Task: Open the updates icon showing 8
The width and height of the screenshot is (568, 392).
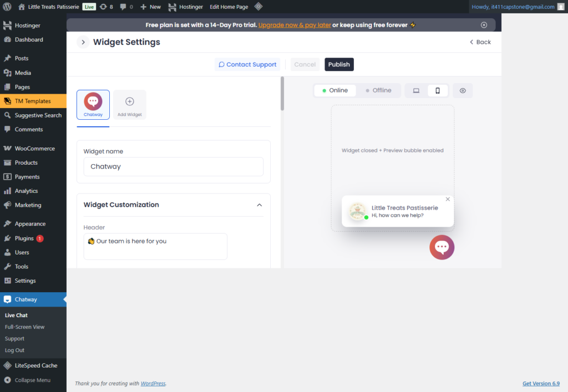Action: [106, 7]
